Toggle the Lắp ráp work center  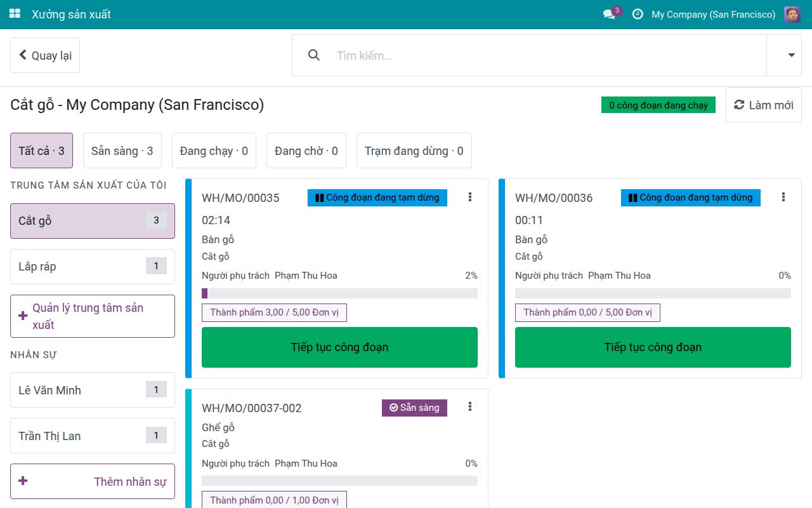pyautogui.click(x=93, y=267)
